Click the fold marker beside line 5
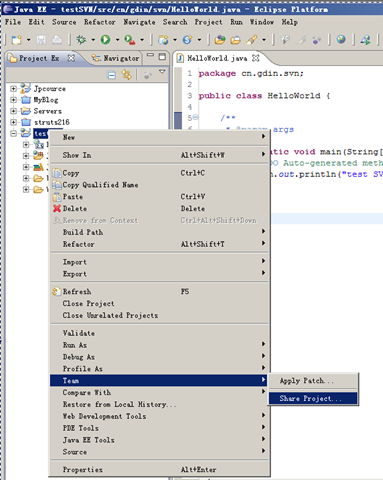Image resolution: width=383 pixels, height=480 pixels. click(x=195, y=117)
